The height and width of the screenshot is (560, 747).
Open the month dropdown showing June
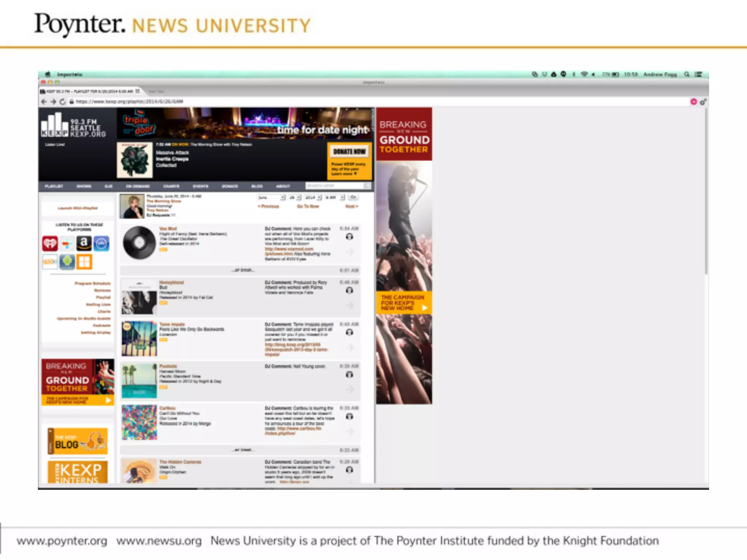click(x=271, y=197)
